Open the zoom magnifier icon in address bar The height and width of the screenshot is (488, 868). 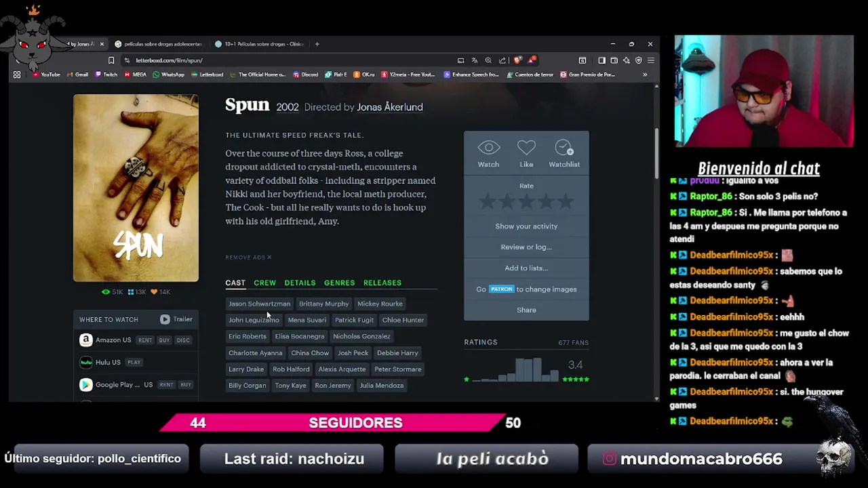point(488,60)
